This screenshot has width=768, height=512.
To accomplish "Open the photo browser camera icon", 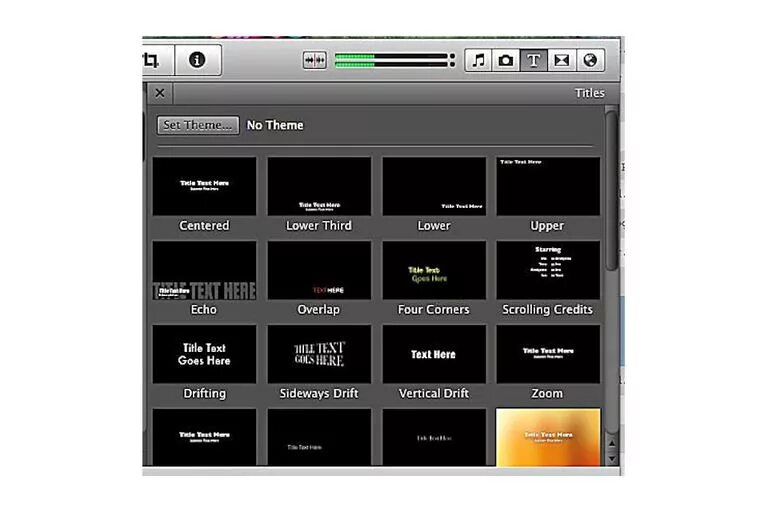I will click(506, 60).
